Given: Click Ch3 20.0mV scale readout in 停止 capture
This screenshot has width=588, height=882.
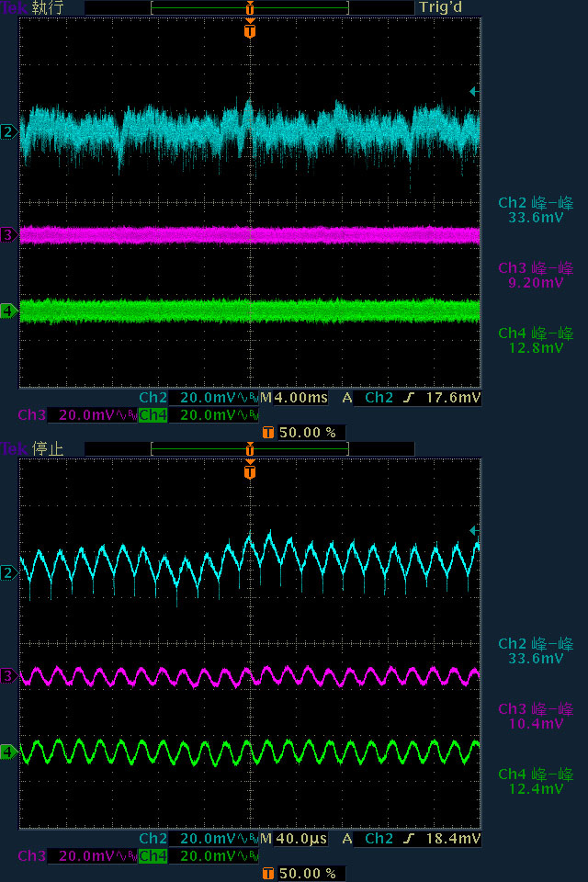Looking at the screenshot, I should 78,856.
